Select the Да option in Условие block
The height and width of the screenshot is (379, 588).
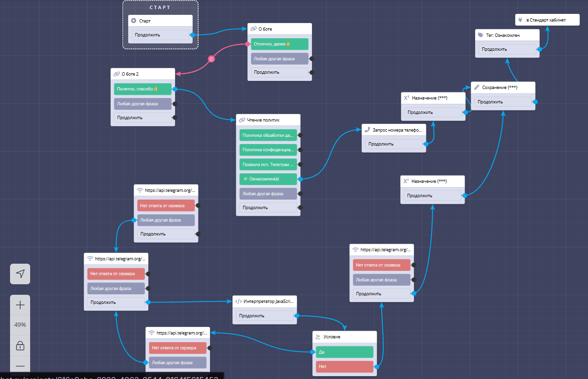pos(344,352)
